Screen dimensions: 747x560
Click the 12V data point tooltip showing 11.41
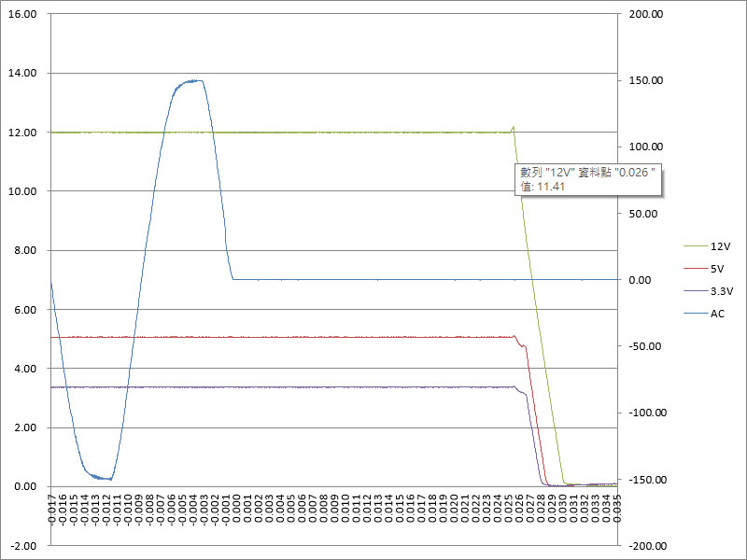tap(588, 179)
